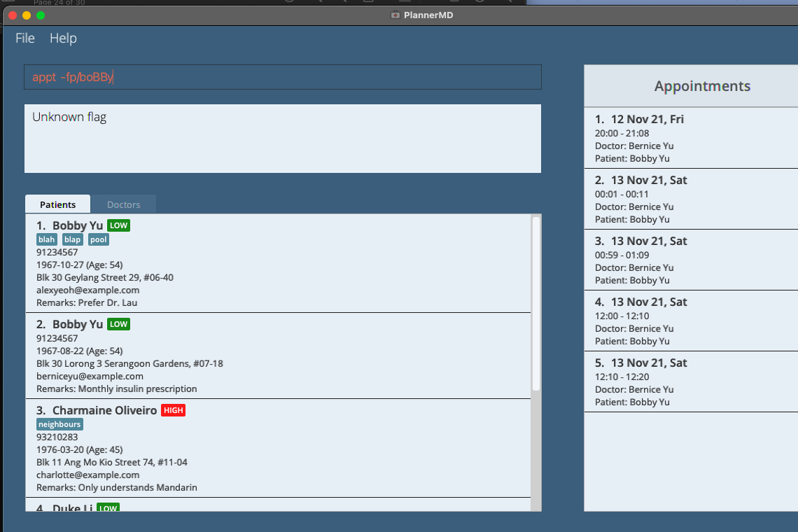This screenshot has width=798, height=532.
Task: Click the yellow macOS minimize button
Action: point(27,15)
